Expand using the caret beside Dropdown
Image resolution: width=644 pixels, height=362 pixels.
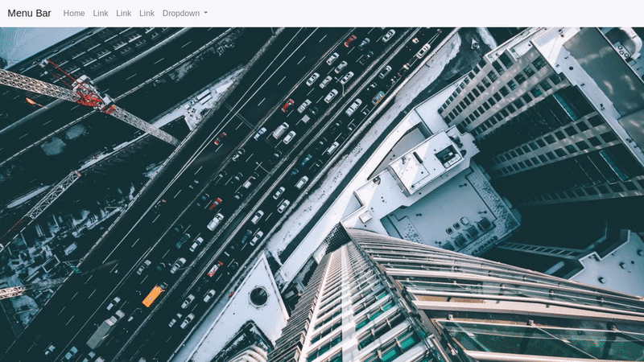pos(205,14)
